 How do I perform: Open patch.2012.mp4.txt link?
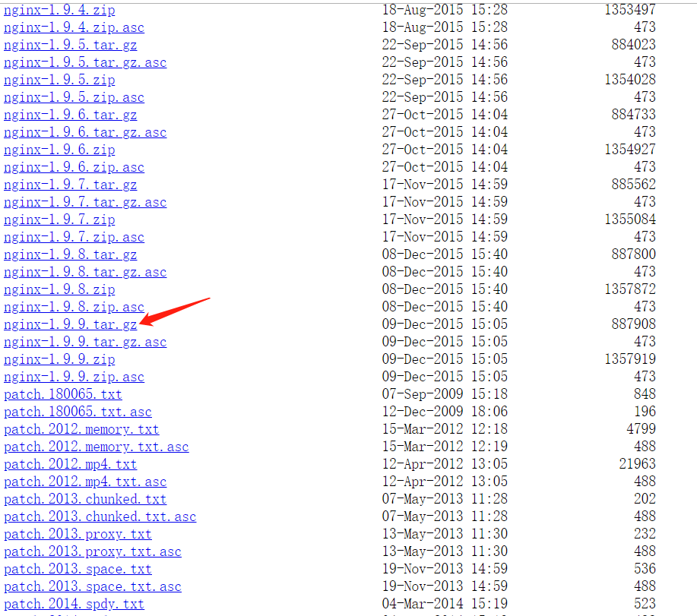tap(70, 464)
